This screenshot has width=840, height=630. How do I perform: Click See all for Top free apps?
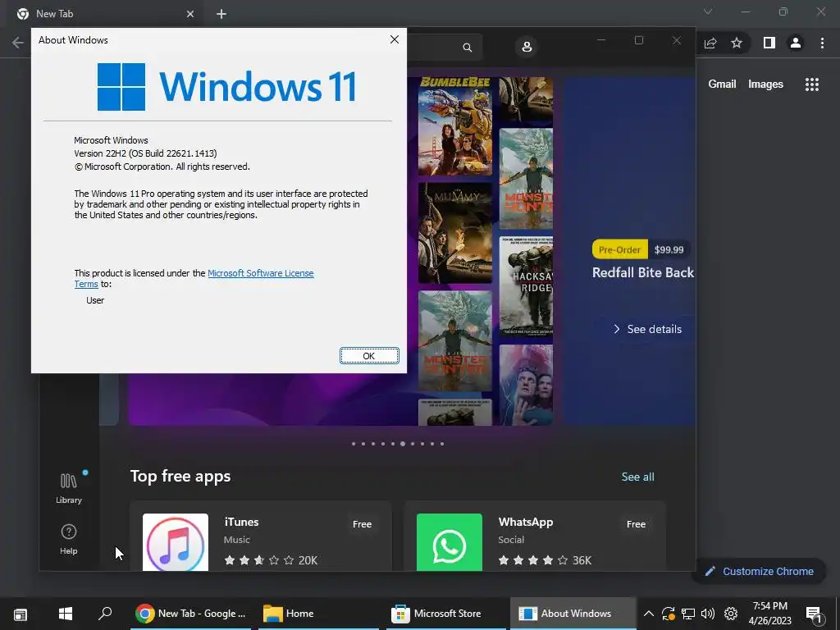(637, 477)
